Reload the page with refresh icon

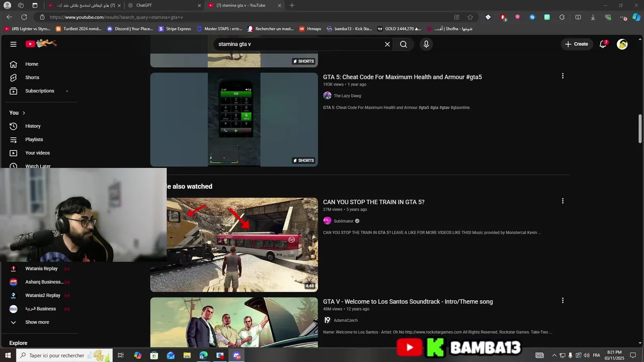pos(24,17)
